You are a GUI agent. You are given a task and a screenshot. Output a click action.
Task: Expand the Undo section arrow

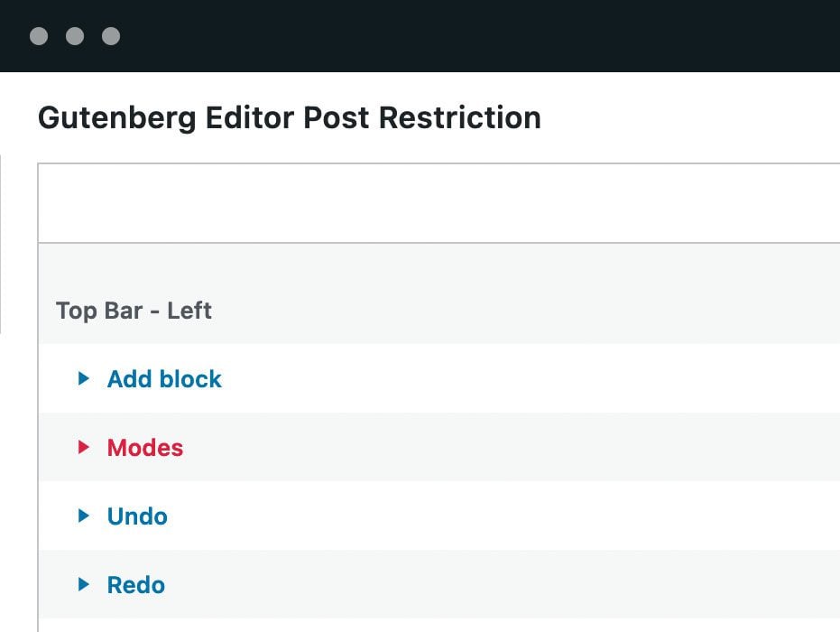84,516
